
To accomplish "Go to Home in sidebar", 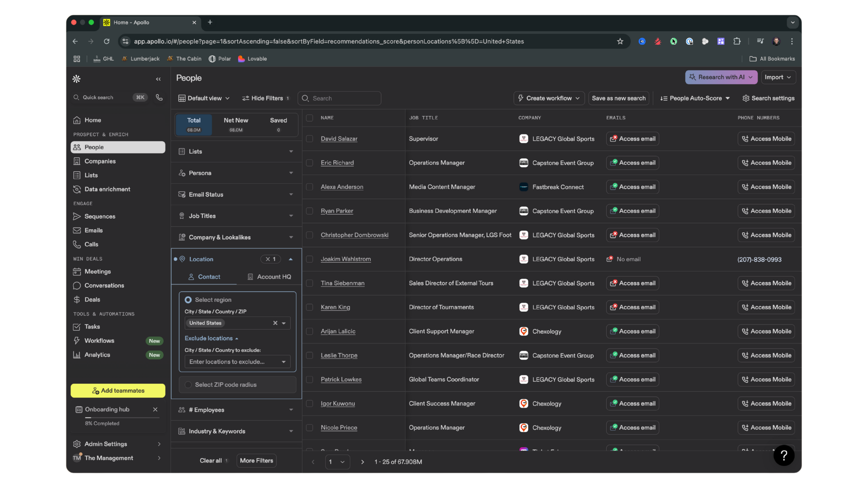I will point(118,120).
